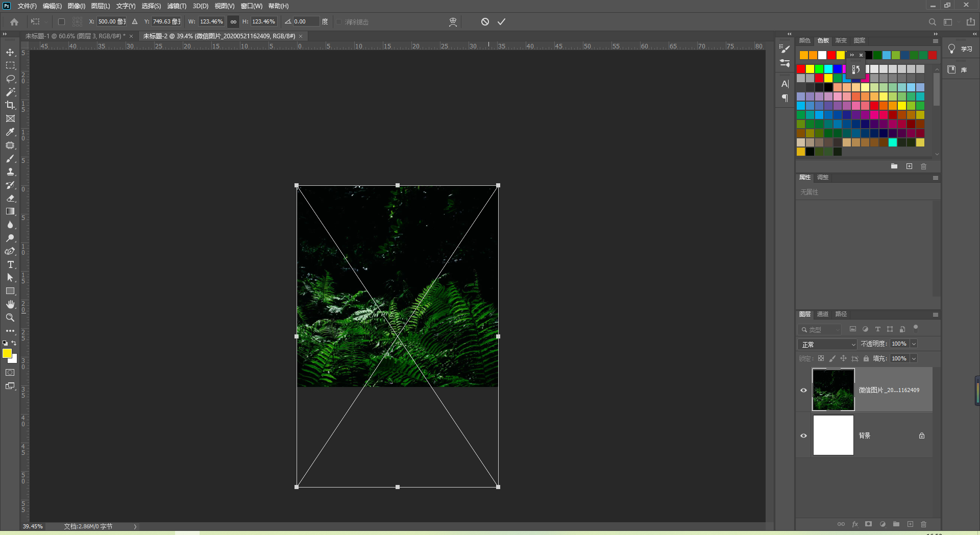Viewport: 980px width, 535px height.
Task: Click the yellow foreground color swatch
Action: tap(7, 353)
